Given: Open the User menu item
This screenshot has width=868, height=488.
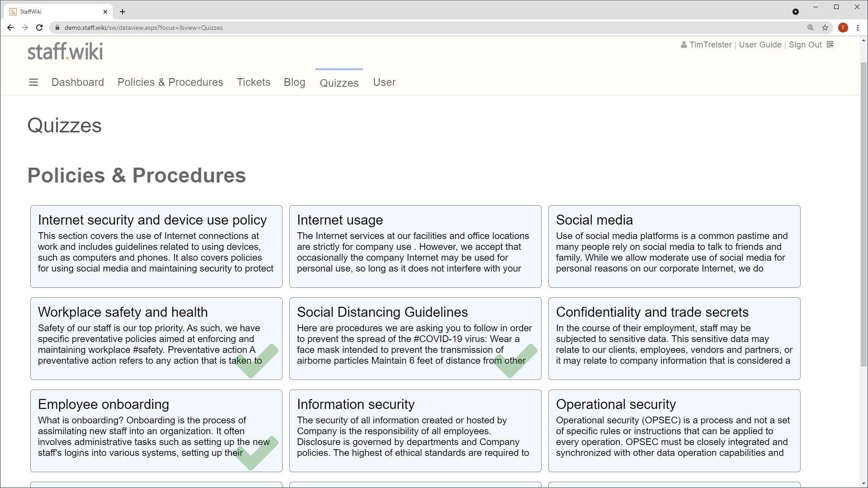Looking at the screenshot, I should point(384,82).
